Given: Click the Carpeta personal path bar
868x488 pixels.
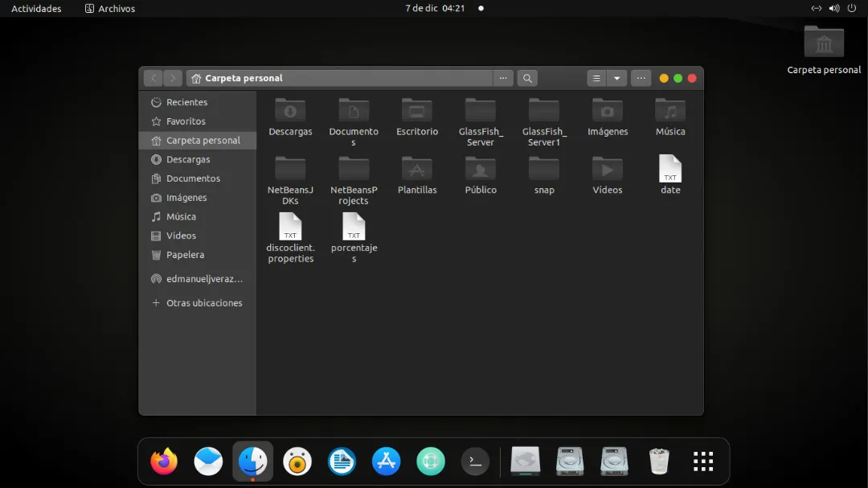Looking at the screenshot, I should click(339, 78).
